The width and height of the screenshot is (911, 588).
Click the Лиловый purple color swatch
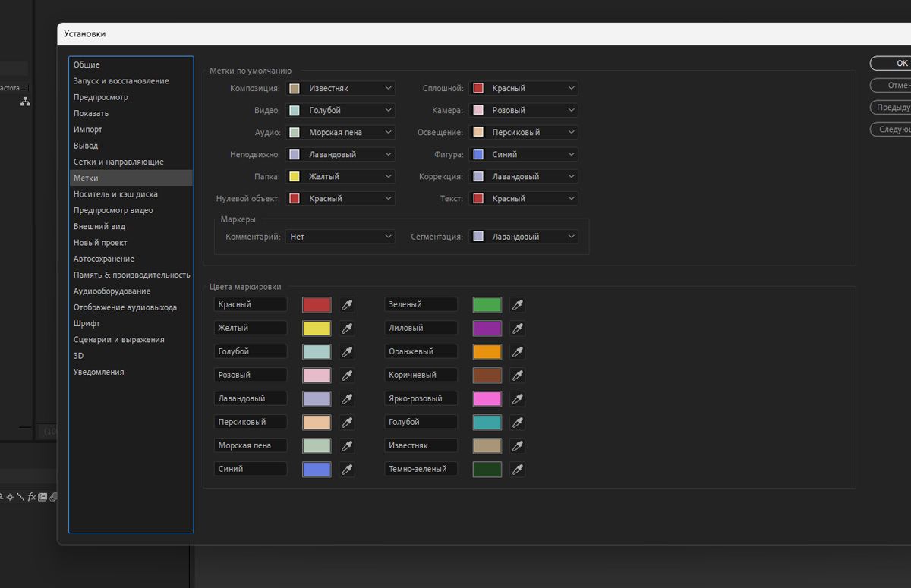tap(487, 329)
